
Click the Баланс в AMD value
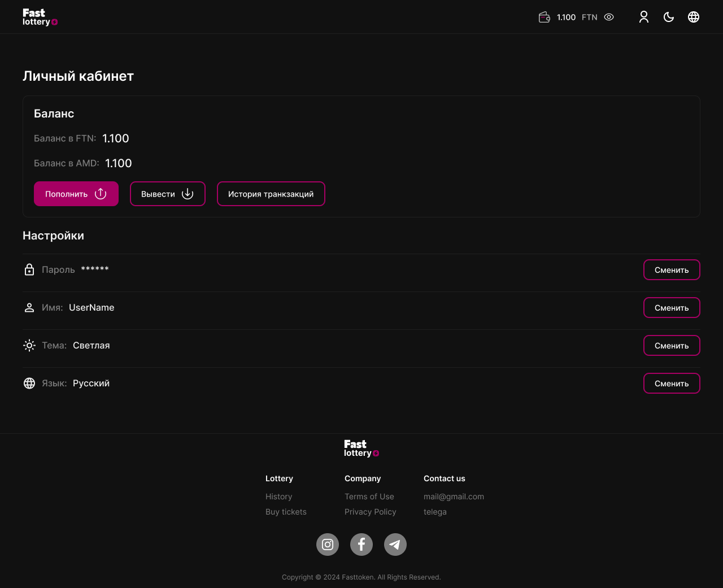(x=119, y=163)
